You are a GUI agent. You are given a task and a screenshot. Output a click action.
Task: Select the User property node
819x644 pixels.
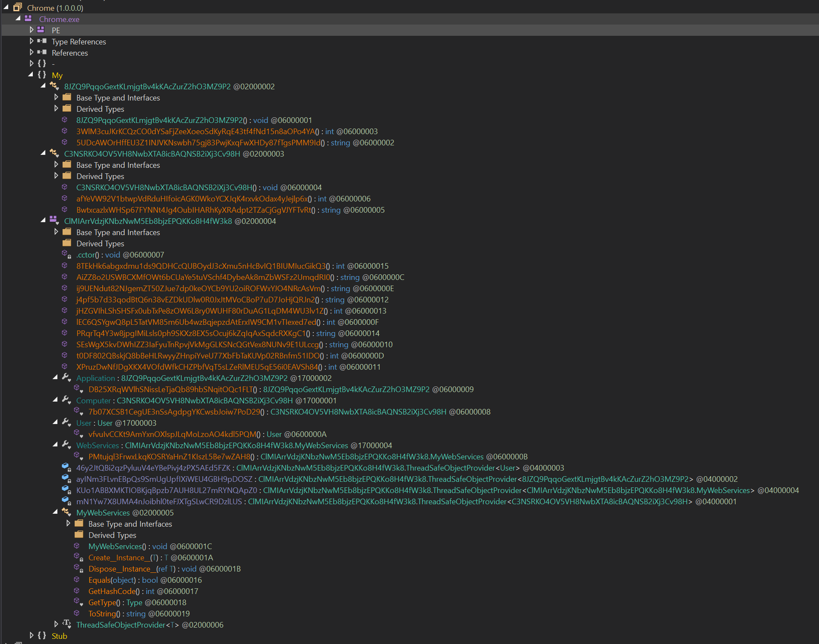click(x=83, y=423)
